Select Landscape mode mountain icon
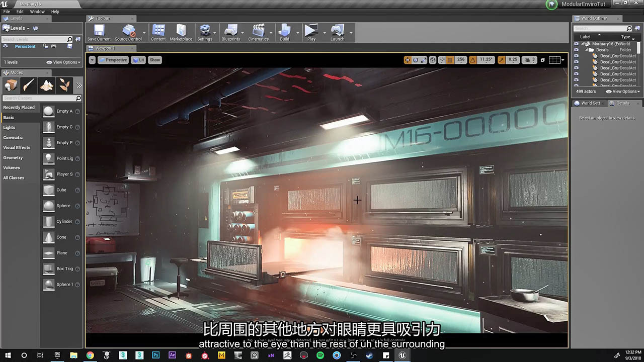This screenshot has height=362, width=644. coord(47,85)
